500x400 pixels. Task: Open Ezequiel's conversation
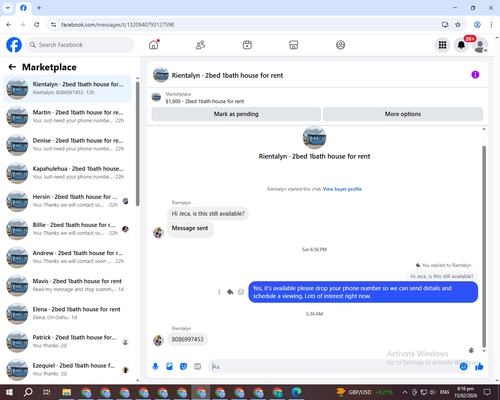pos(67,370)
